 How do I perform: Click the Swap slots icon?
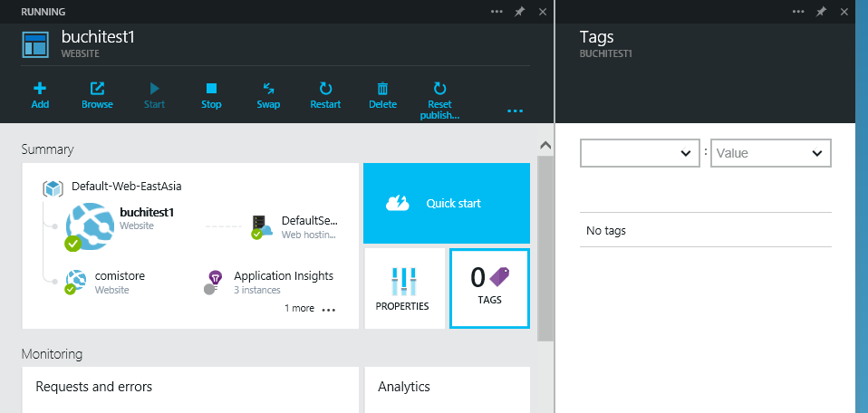[x=268, y=89]
